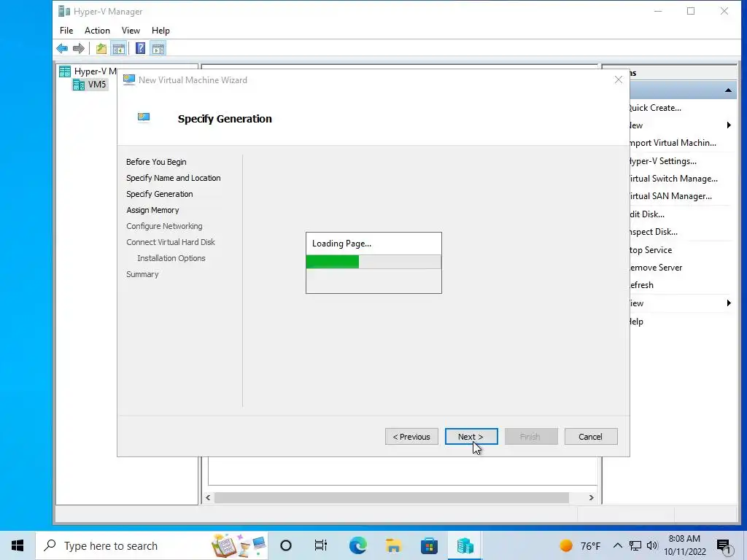
Task: Click Stop Service action
Action: point(651,250)
